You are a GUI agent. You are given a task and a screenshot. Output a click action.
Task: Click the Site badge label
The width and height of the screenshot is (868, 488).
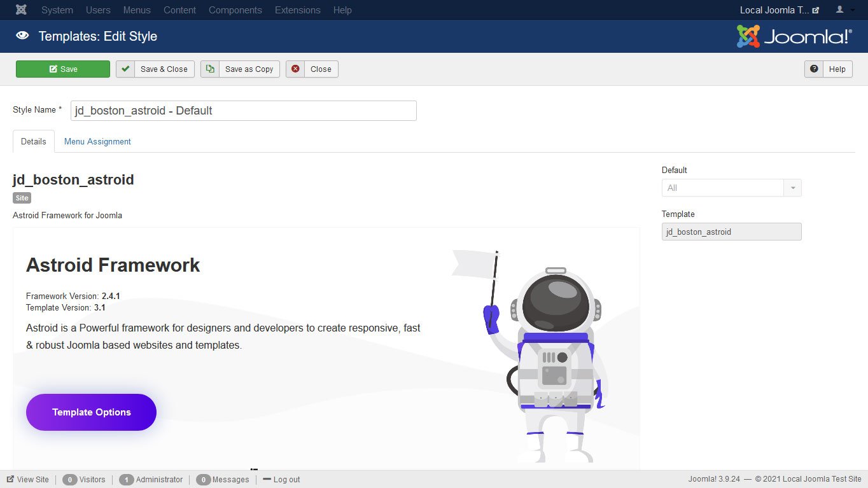coord(22,198)
